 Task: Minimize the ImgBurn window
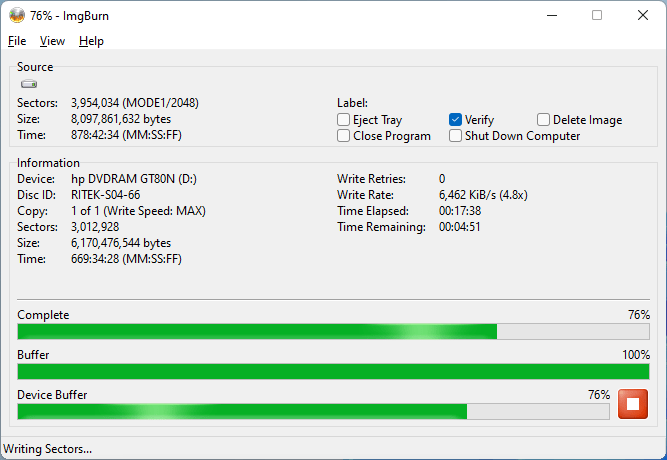(552, 16)
